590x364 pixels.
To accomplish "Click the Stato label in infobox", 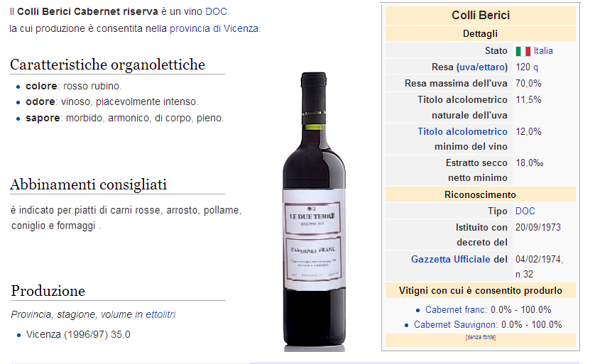I will pyautogui.click(x=496, y=51).
